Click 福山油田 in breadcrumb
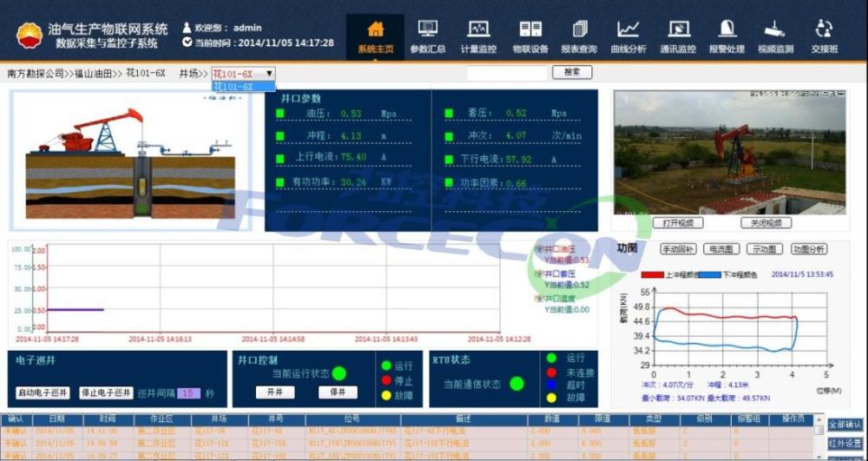 click(x=94, y=74)
